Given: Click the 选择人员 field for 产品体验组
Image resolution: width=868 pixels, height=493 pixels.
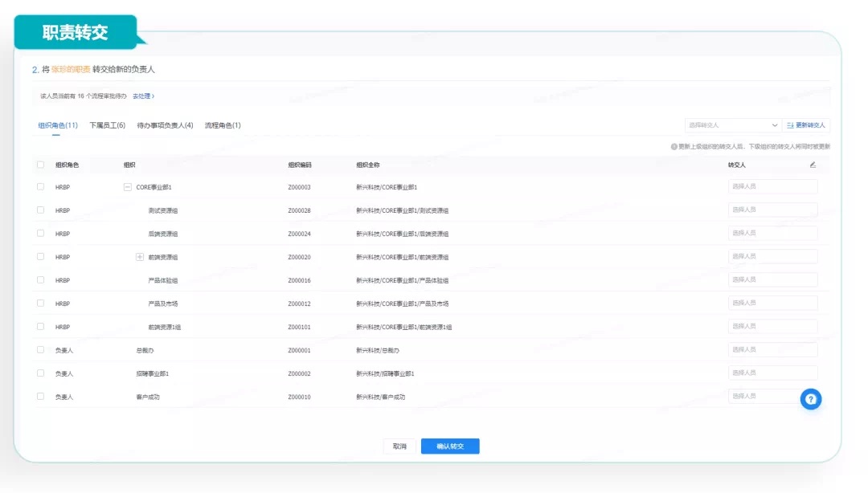Looking at the screenshot, I should pos(772,280).
